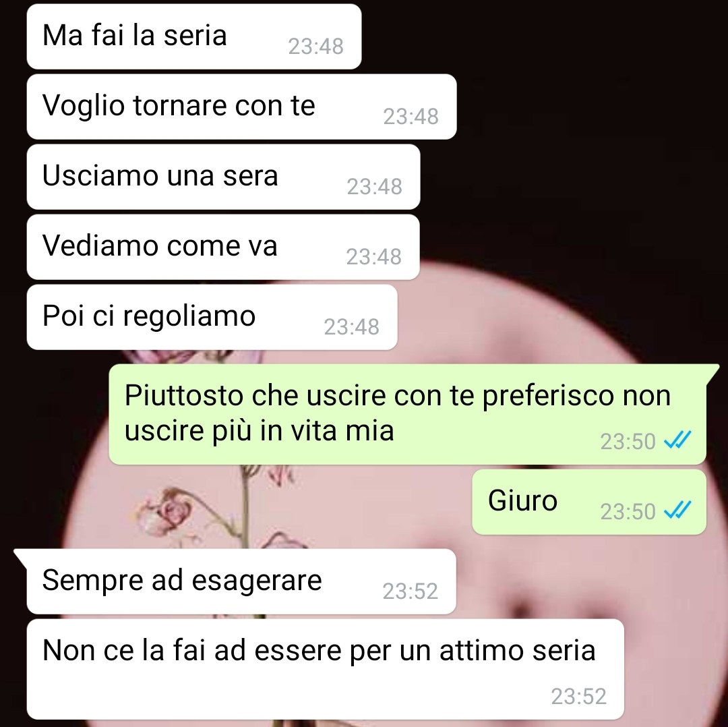The image size is (728, 727).
Task: Select the 'Piuttosto che uscire con te' message
Action: coord(408,414)
